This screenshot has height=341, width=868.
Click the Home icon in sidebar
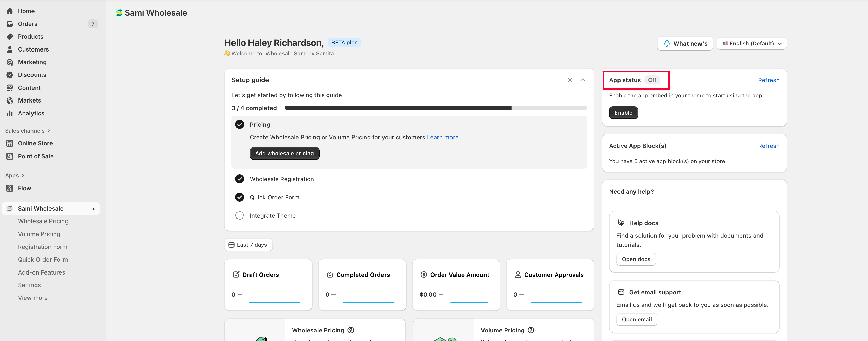10,11
